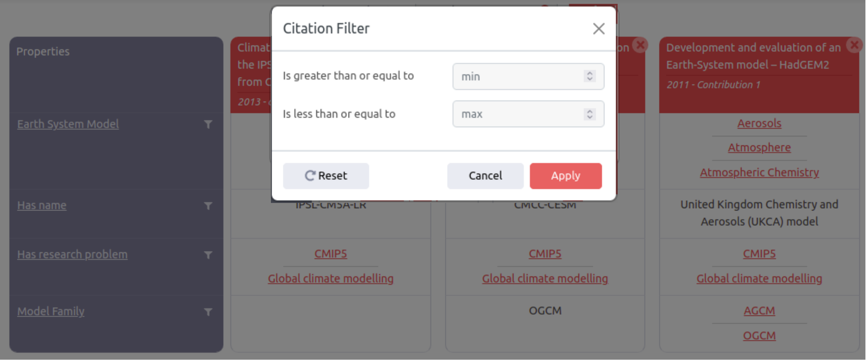Open filter for Earth System Model
868x361 pixels.
point(209,125)
